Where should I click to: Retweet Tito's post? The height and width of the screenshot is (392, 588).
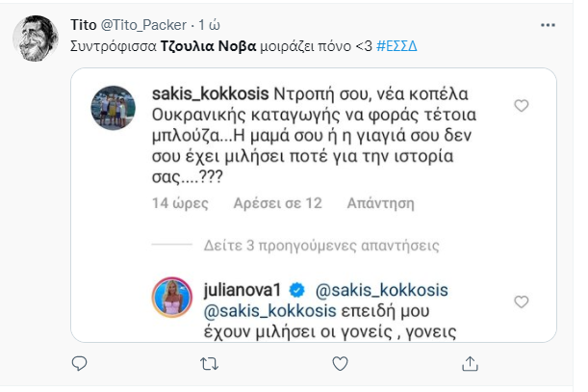(207, 364)
